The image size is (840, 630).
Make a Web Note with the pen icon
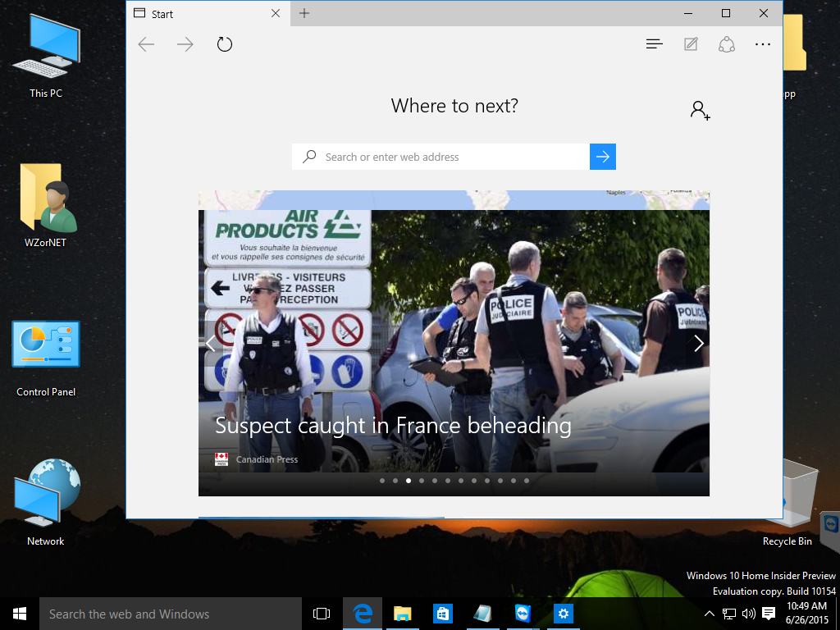point(691,44)
